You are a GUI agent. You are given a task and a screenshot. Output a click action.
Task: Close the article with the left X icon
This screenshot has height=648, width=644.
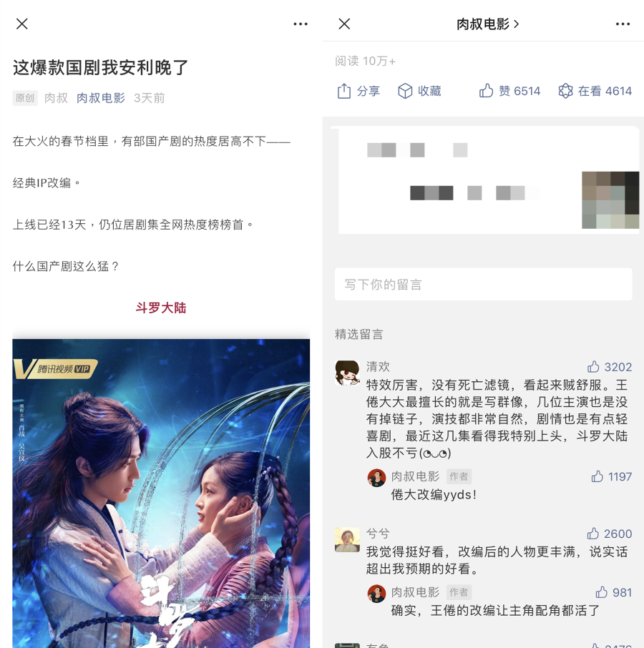[x=22, y=24]
